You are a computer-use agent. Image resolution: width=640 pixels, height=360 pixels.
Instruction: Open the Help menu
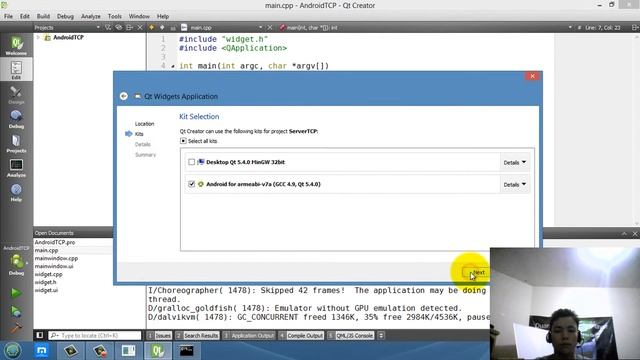162,16
